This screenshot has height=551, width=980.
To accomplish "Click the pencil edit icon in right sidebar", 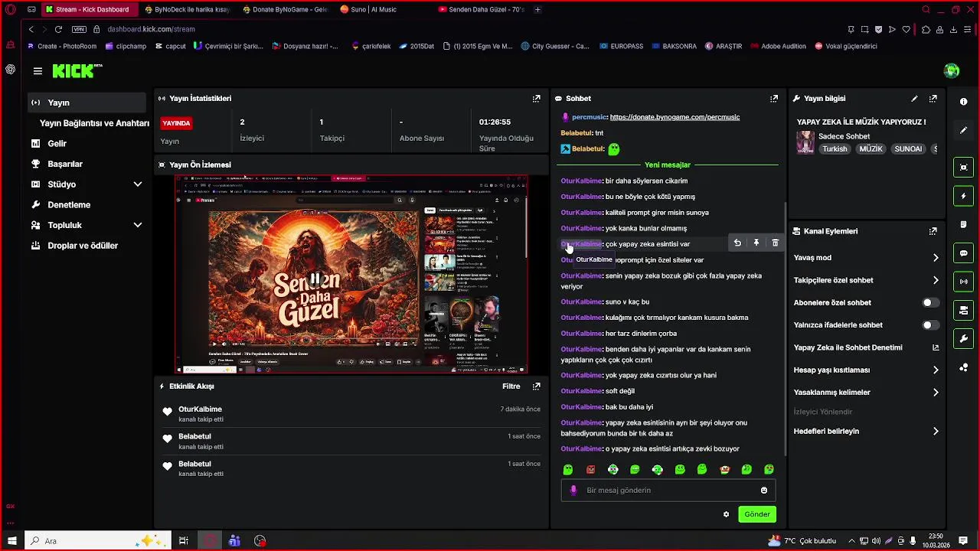I will pyautogui.click(x=963, y=130).
